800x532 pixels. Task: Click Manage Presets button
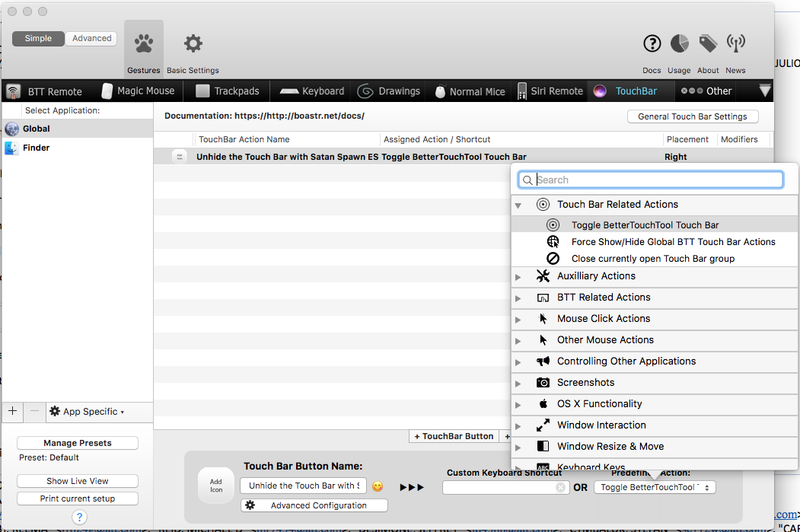click(78, 443)
